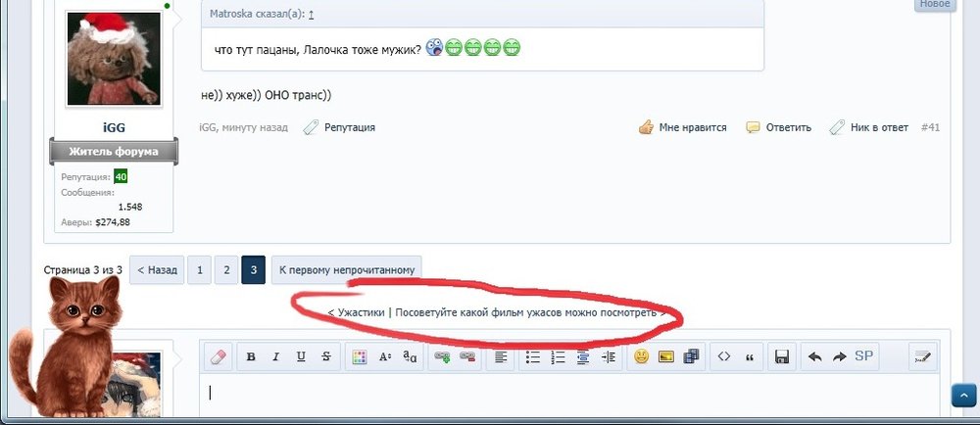The height and width of the screenshot is (425, 980).
Task: Open the font size dropdown
Action: [x=385, y=356]
